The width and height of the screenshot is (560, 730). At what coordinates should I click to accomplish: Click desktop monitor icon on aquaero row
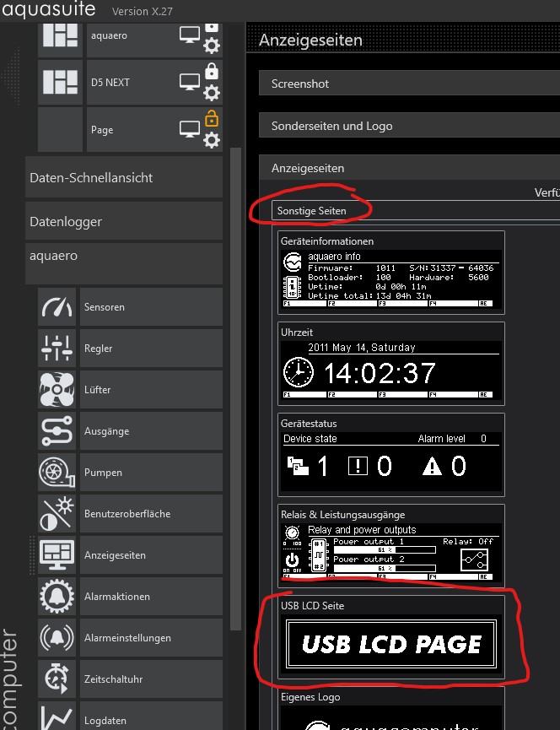click(190, 35)
